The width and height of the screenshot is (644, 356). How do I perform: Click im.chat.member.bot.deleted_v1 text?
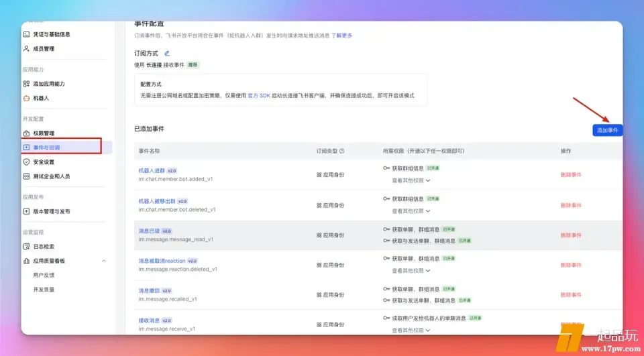177,210
